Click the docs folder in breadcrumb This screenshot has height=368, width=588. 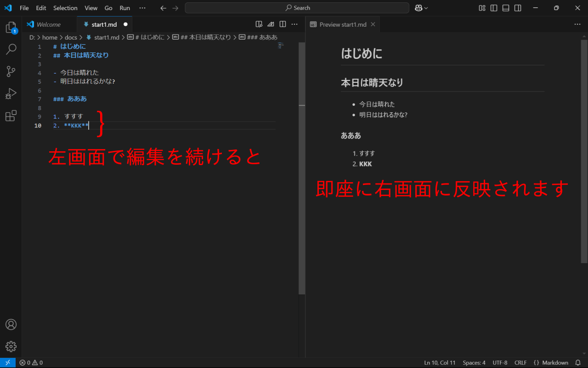pyautogui.click(x=71, y=37)
